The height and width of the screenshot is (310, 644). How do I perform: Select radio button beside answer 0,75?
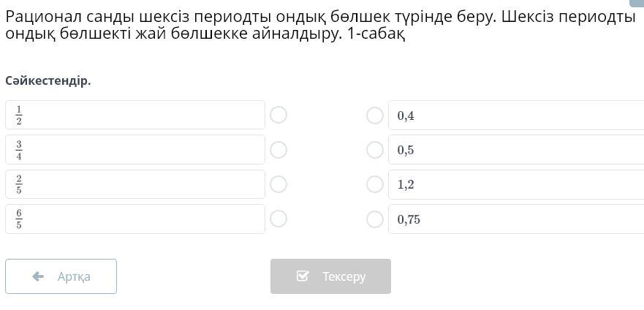click(x=375, y=219)
